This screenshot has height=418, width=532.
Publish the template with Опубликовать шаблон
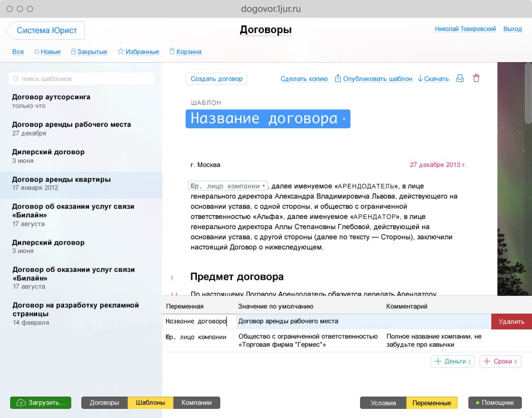373,79
